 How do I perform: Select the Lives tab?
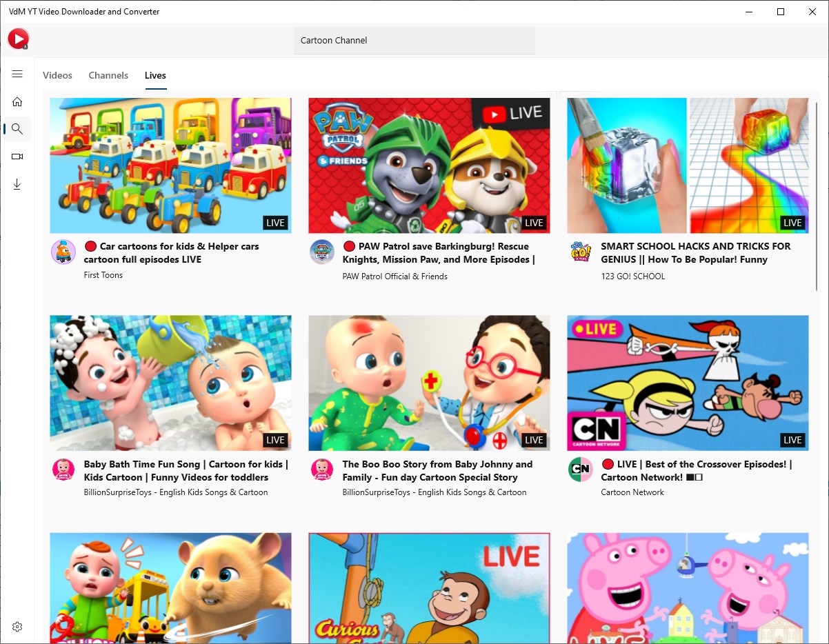(155, 75)
